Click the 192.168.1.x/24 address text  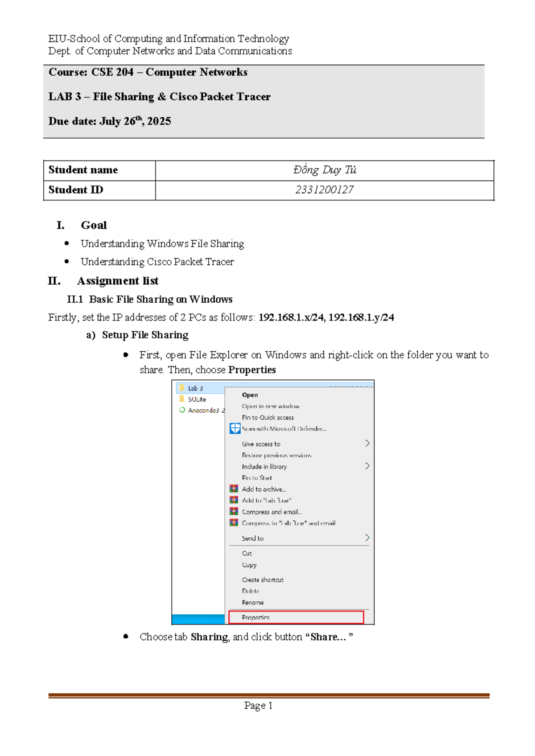pyautogui.click(x=291, y=317)
